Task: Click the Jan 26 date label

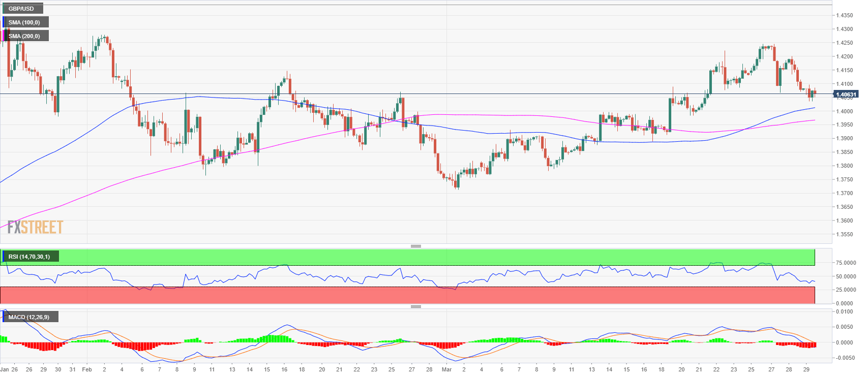Action: pyautogui.click(x=9, y=369)
